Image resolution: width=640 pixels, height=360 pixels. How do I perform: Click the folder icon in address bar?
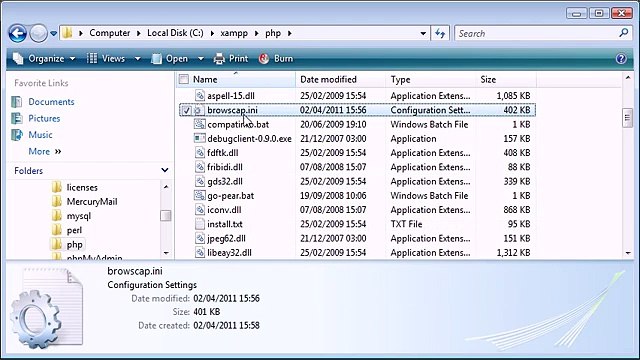coord(68,33)
